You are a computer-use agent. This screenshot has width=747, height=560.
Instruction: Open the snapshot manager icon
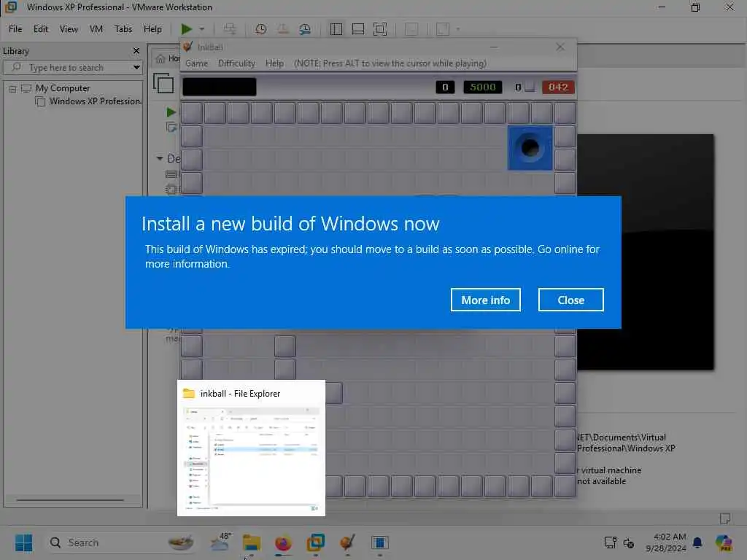[x=305, y=29]
